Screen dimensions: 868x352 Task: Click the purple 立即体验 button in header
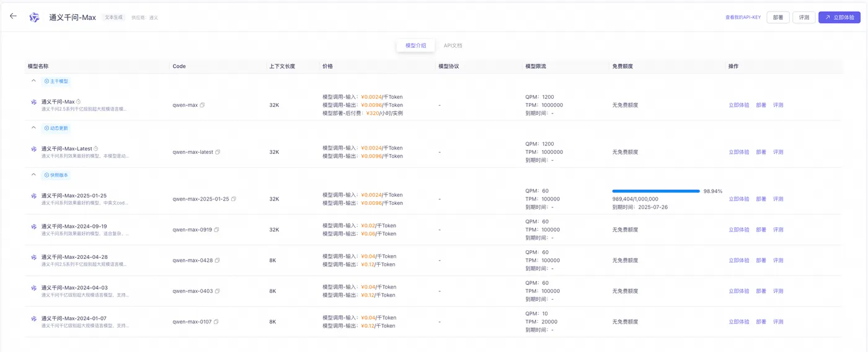[839, 17]
